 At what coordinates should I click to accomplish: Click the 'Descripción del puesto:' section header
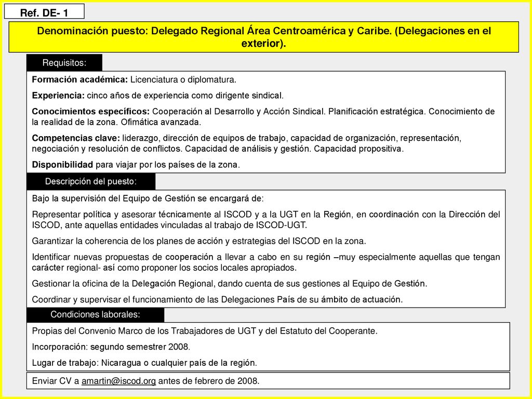pos(91,181)
